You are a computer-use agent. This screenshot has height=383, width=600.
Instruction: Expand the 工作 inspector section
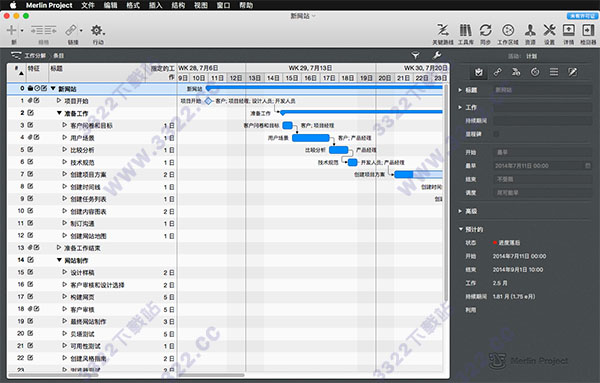click(460, 107)
